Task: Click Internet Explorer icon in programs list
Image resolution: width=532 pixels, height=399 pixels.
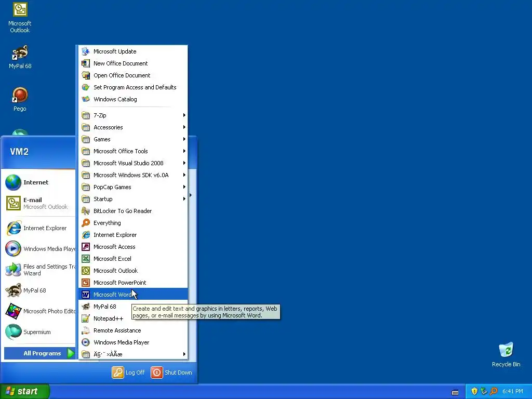Action: (x=86, y=235)
